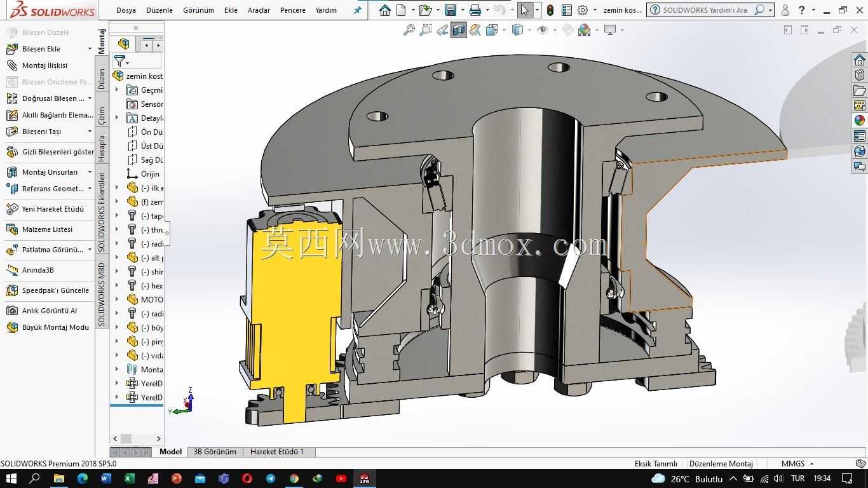Screen dimensions: 868x488
Task: Click the Apply Scene icon
Action: 584,30
